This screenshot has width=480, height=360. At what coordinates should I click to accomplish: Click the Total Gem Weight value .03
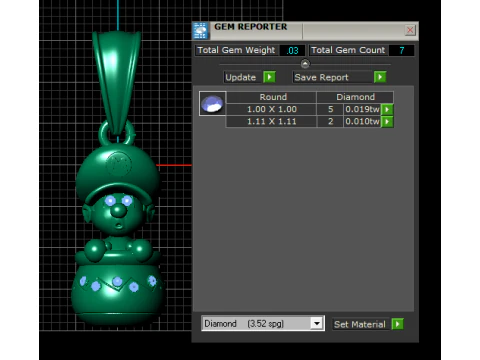(292, 50)
